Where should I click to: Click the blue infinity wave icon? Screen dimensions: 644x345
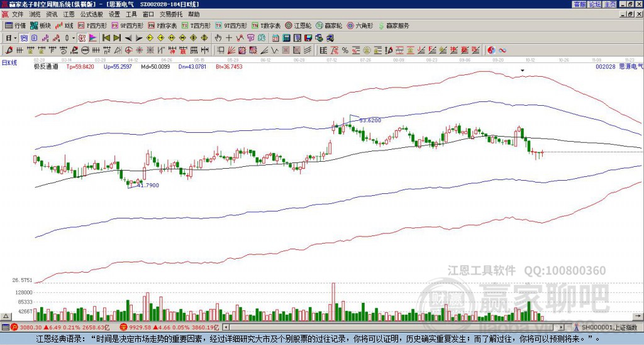coord(502,50)
